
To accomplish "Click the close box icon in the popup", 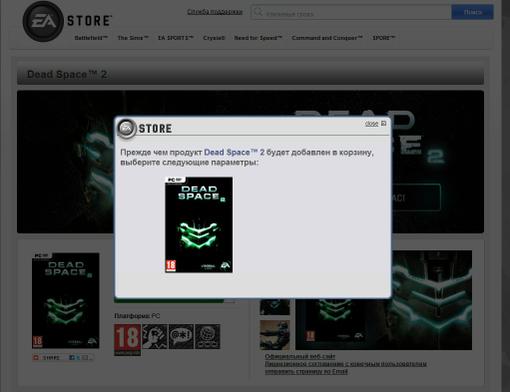I will click(x=384, y=123).
